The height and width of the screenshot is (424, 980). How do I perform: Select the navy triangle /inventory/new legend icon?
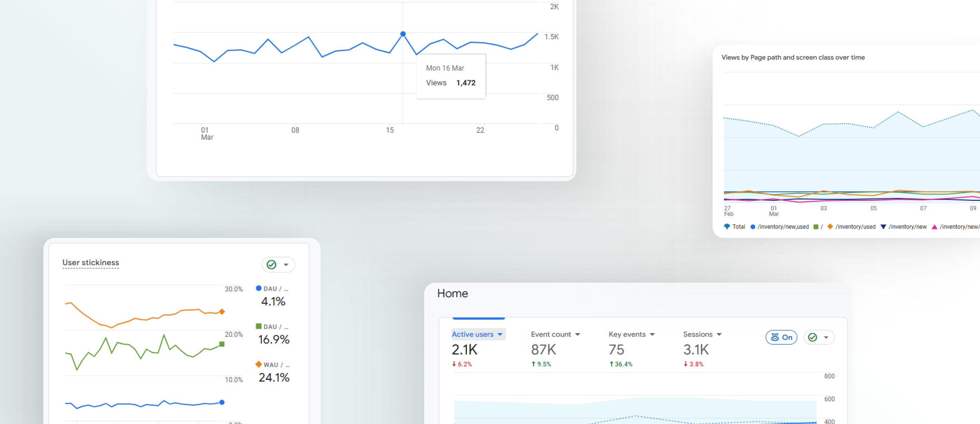pos(883,226)
